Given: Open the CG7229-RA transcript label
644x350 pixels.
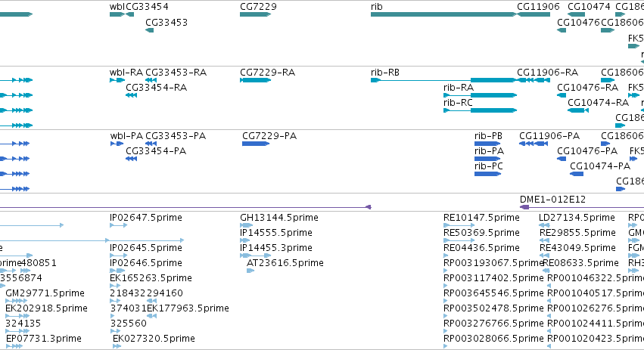Looking at the screenshot, I should click(267, 73).
